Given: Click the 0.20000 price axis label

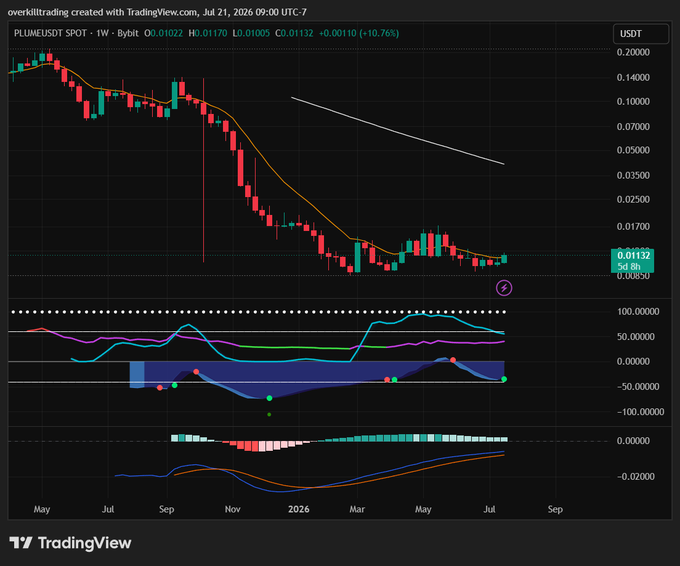Looking at the screenshot, I should (x=633, y=52).
